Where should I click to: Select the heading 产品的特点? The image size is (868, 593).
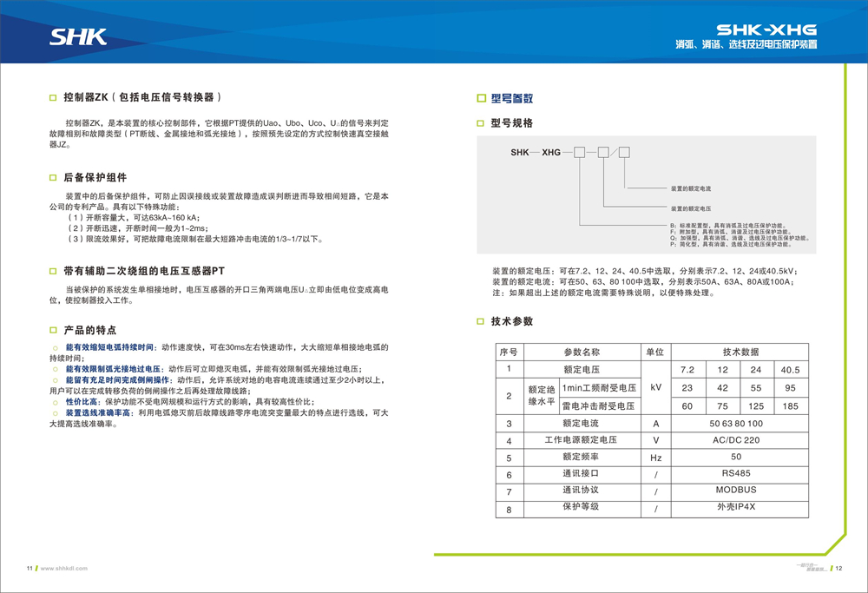click(89, 331)
